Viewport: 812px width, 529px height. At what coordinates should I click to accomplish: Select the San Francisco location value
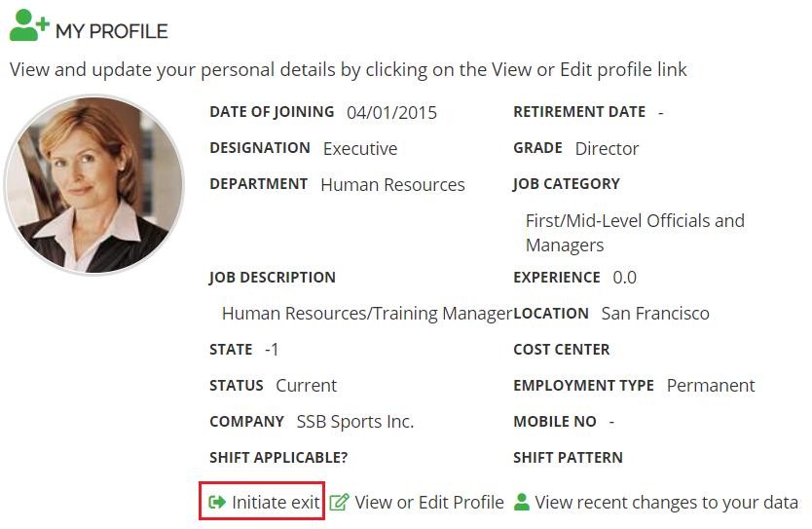655,314
